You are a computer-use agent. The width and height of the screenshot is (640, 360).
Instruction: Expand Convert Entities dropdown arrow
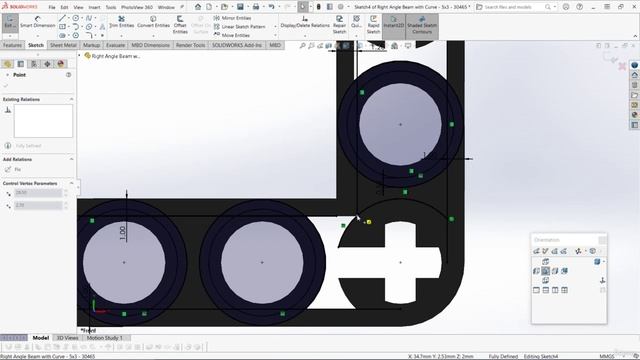153,36
